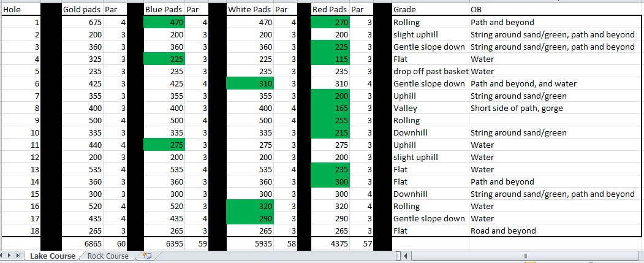Click the horizontal scrollbar left arrow
Viewport: 644px width, 263px height.
coord(407,256)
